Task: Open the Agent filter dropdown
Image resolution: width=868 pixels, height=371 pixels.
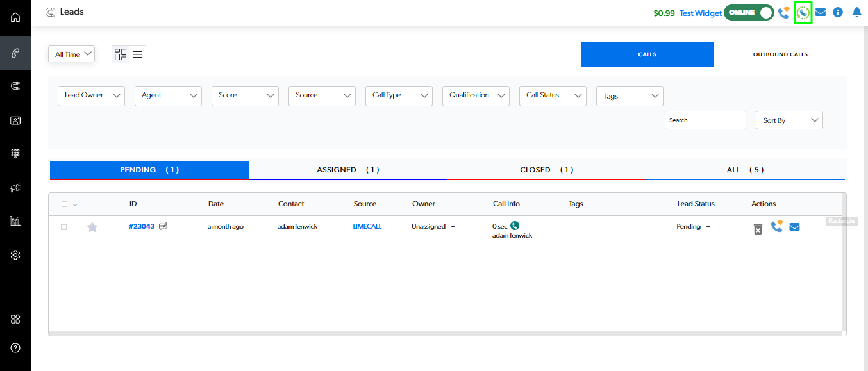Action: 168,95
